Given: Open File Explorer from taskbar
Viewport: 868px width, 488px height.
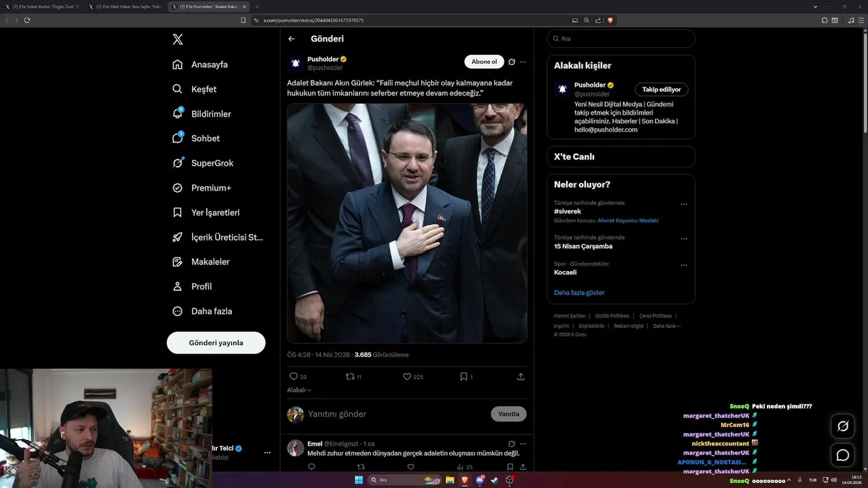Looking at the screenshot, I should coord(450,480).
